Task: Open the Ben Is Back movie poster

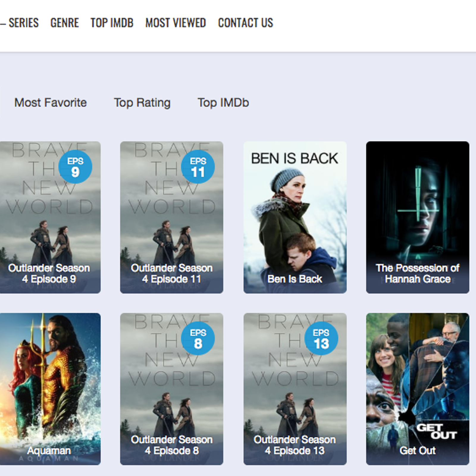Action: coord(295,217)
